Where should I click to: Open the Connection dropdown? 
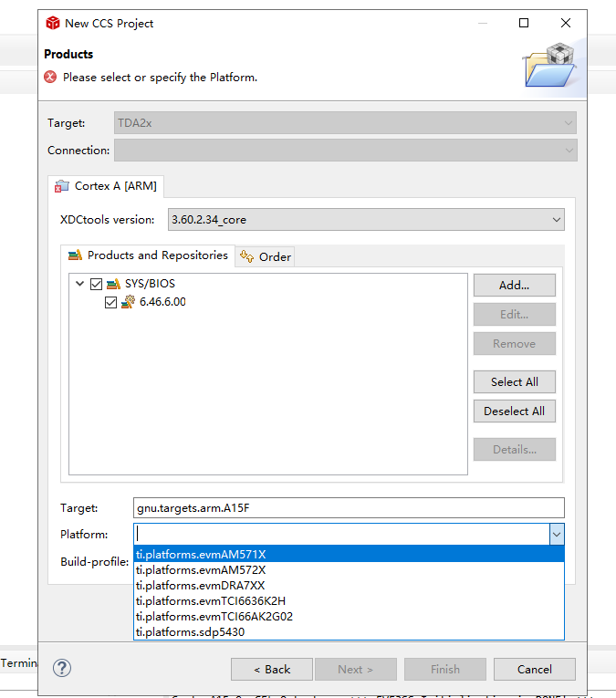345,151
